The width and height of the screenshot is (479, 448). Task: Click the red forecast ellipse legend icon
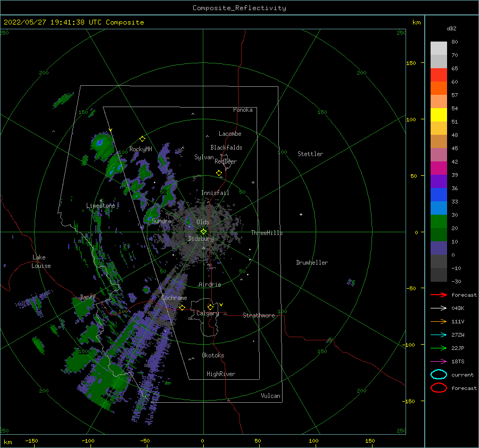[x=439, y=388]
